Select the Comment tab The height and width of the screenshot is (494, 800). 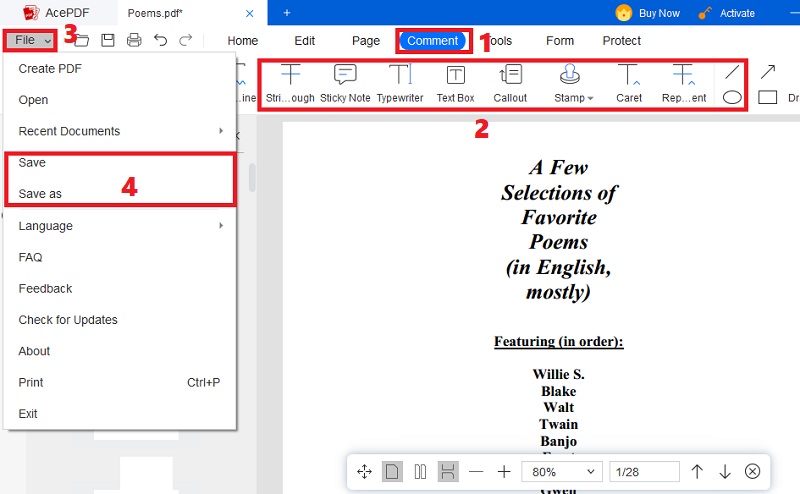pyautogui.click(x=433, y=41)
